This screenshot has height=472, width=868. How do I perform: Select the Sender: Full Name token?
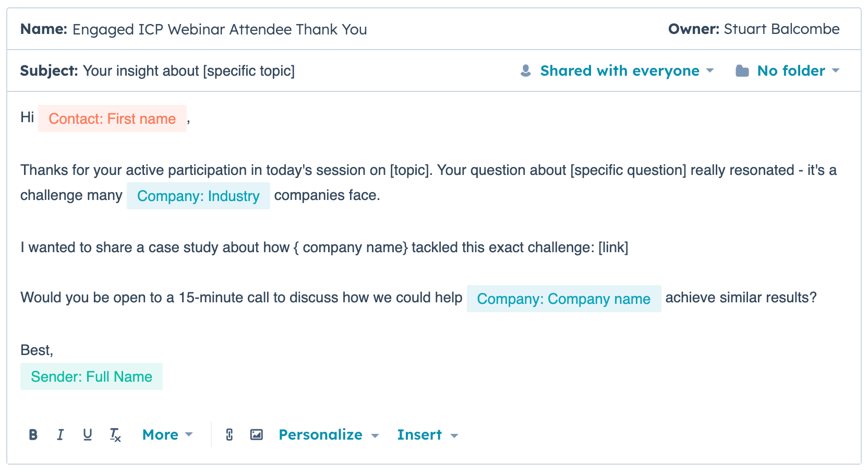tap(91, 377)
